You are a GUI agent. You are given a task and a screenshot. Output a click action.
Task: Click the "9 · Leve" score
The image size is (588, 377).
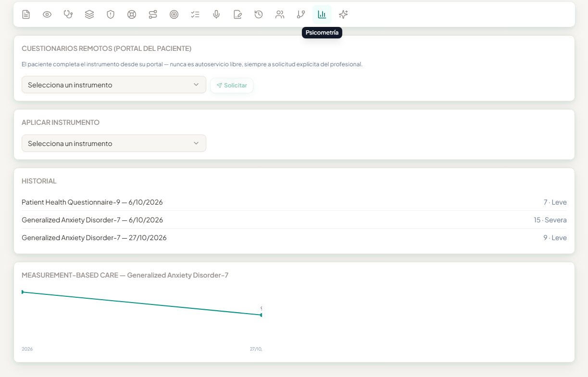pos(555,238)
